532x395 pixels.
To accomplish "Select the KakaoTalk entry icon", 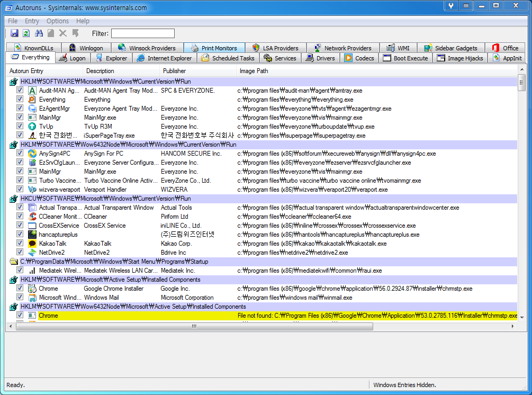I will (x=32, y=244).
